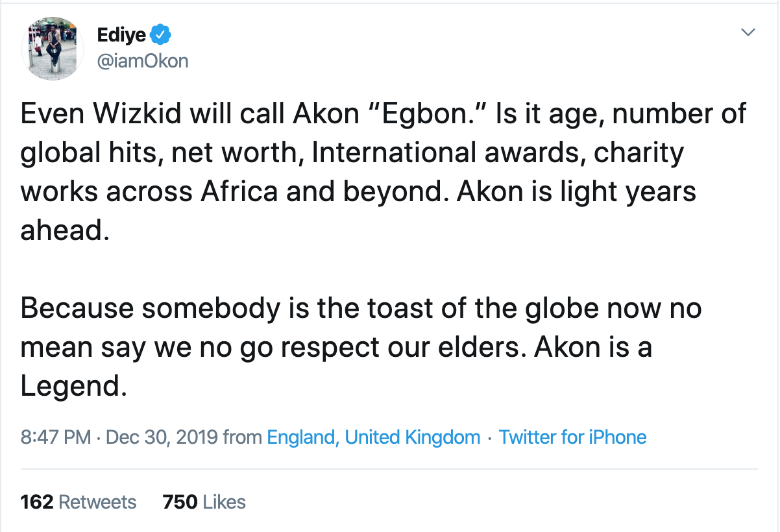Click the blue verified badge beside Ediye

161,33
